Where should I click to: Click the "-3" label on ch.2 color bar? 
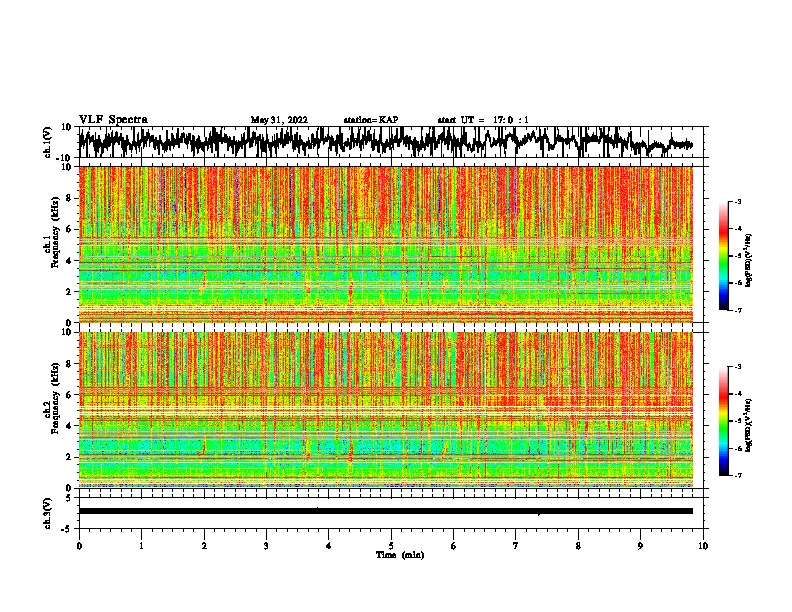pyautogui.click(x=737, y=367)
